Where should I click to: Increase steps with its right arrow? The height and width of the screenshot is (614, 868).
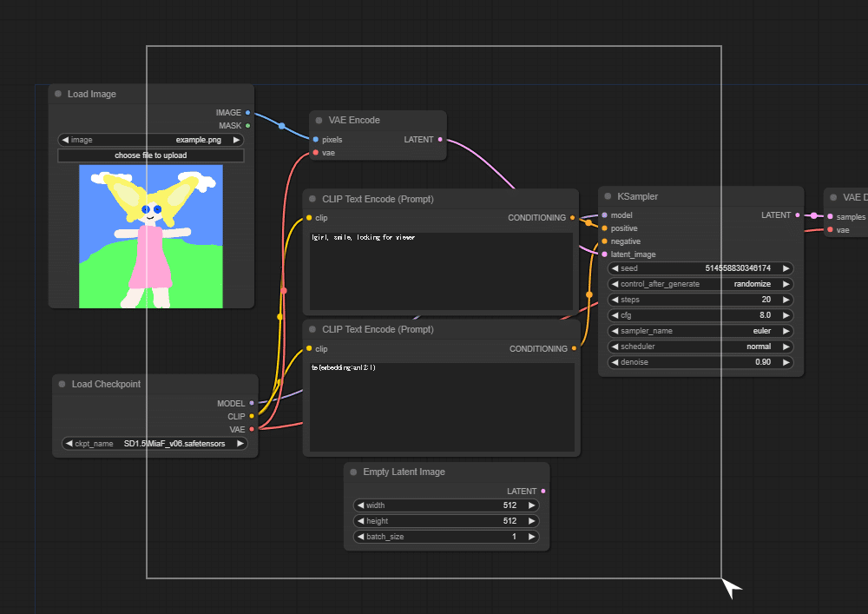pyautogui.click(x=786, y=300)
